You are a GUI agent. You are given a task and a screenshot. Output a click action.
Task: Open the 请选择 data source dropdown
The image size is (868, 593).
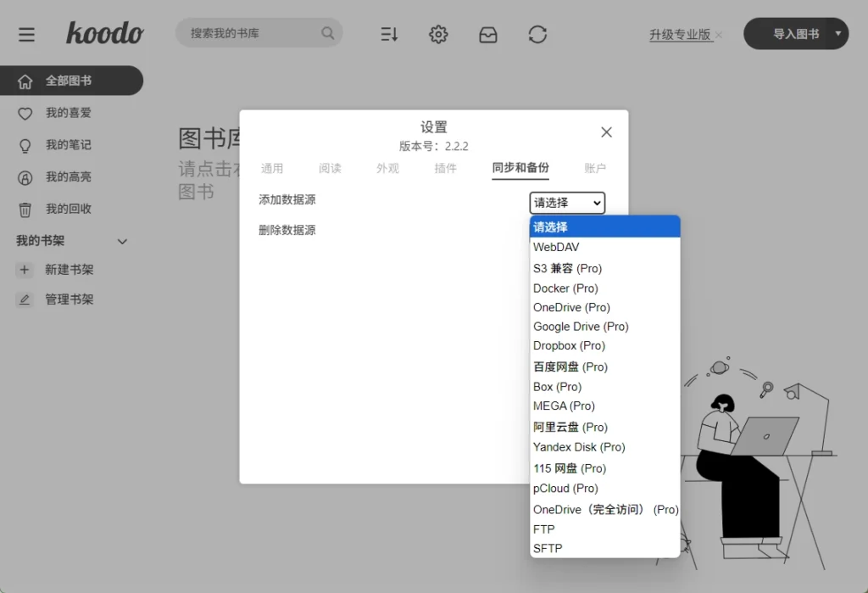click(x=566, y=203)
